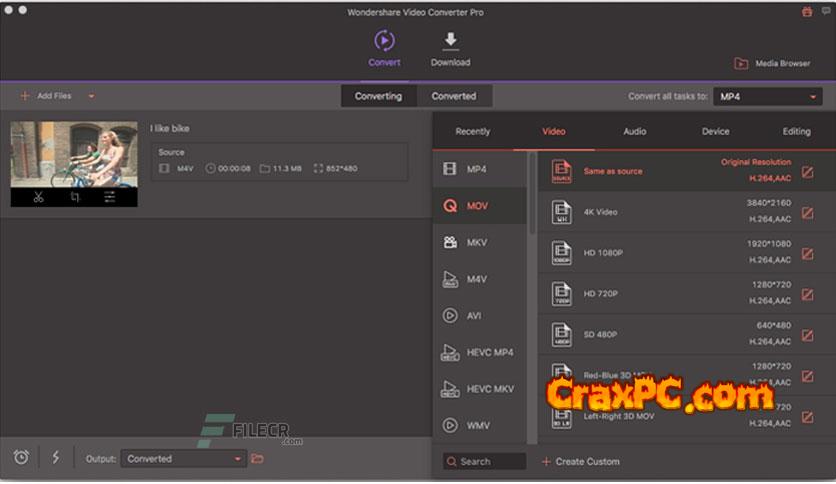Open the crop tool under thumbnail

pyautogui.click(x=75, y=197)
